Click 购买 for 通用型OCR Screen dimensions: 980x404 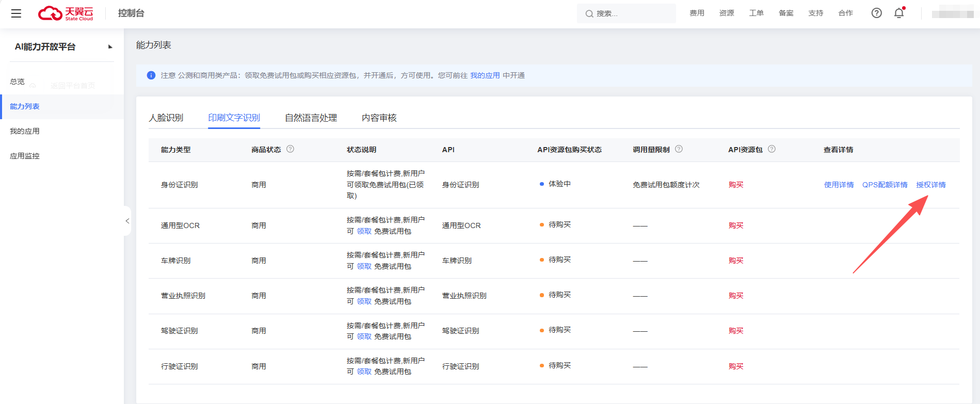(735, 225)
